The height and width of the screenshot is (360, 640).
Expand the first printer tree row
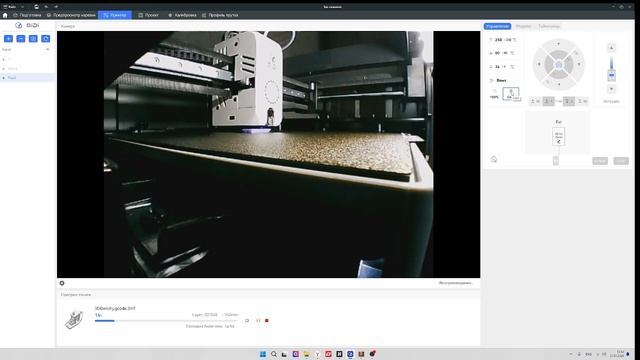click(x=4, y=60)
